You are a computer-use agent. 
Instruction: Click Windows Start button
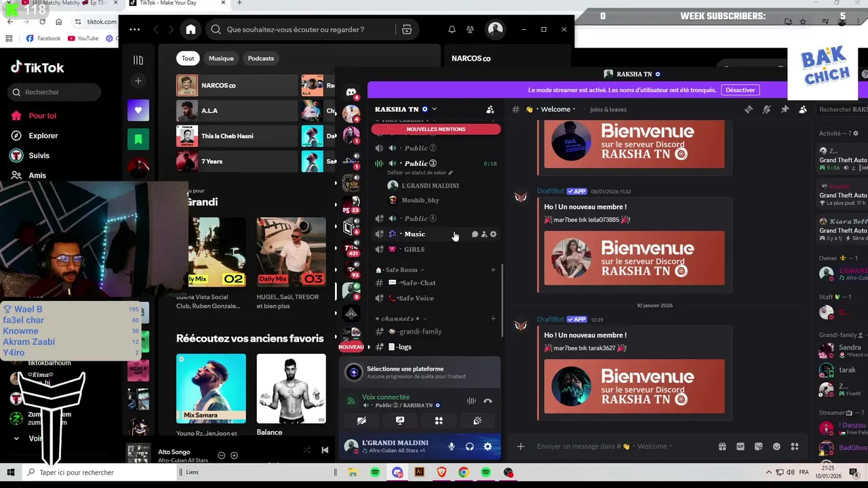[11, 472]
